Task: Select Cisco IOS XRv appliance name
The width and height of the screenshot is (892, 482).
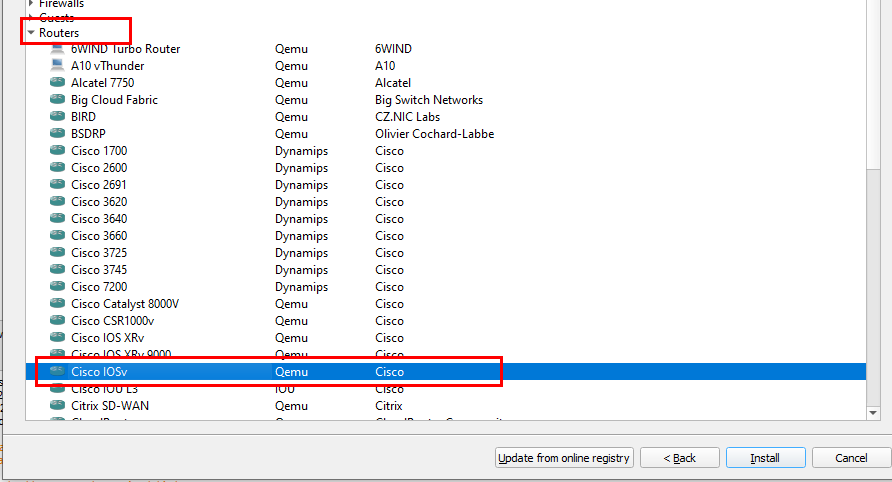Action: point(108,338)
